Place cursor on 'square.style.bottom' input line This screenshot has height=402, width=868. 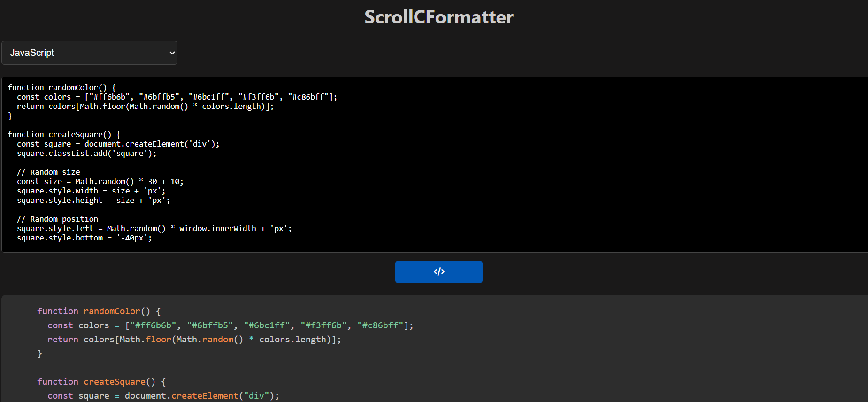[60, 238]
